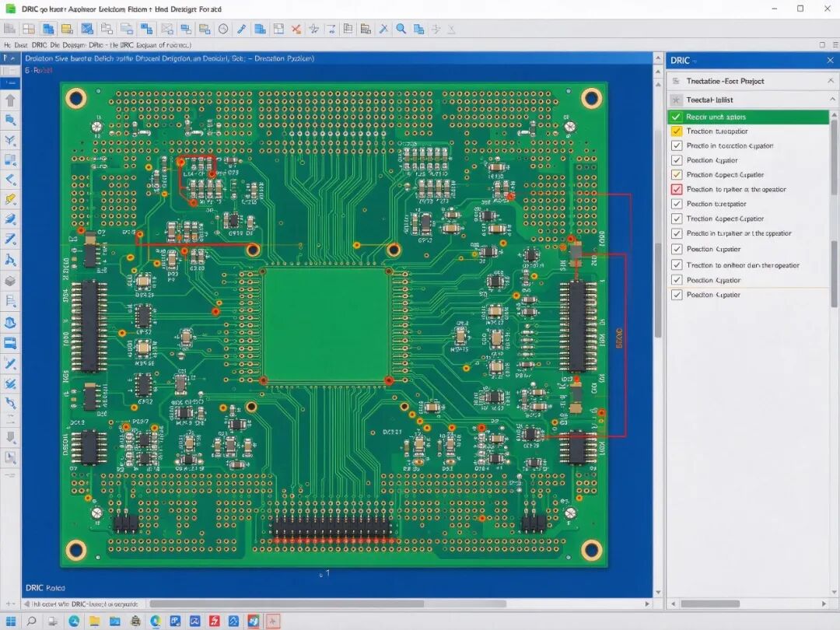Click scroll down arrow of PCB canvas
840x630 pixels.
pos(659,592)
